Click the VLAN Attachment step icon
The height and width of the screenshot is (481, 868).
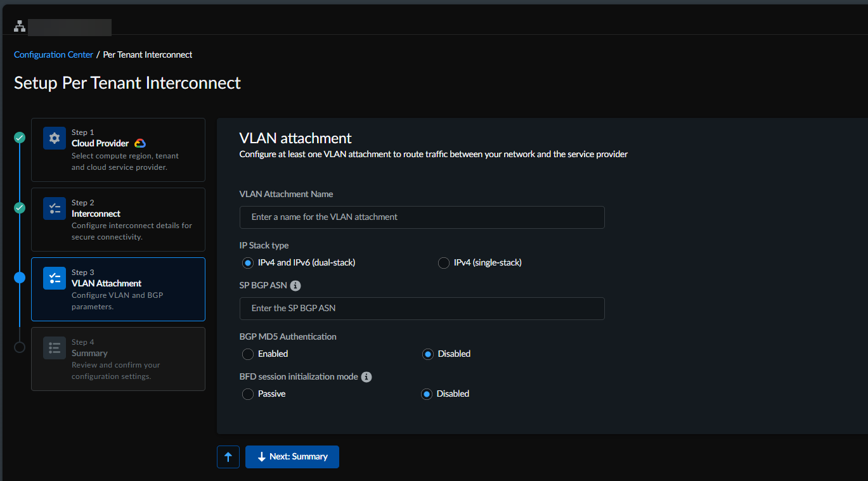click(x=55, y=278)
